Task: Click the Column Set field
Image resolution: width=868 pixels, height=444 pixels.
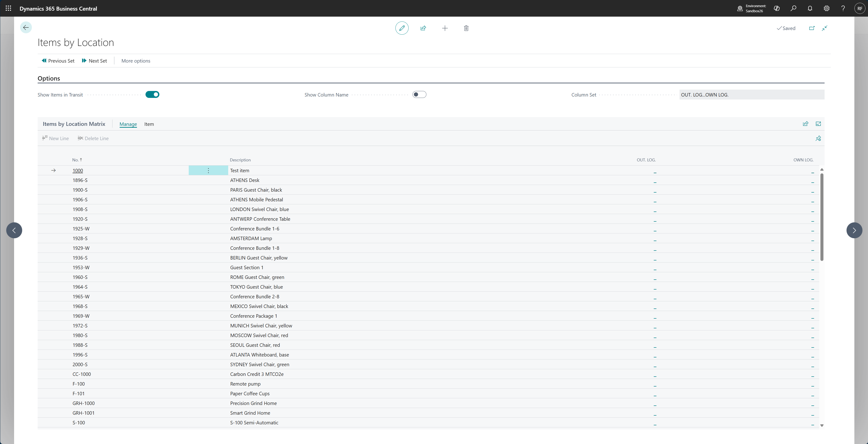Action: (x=751, y=95)
